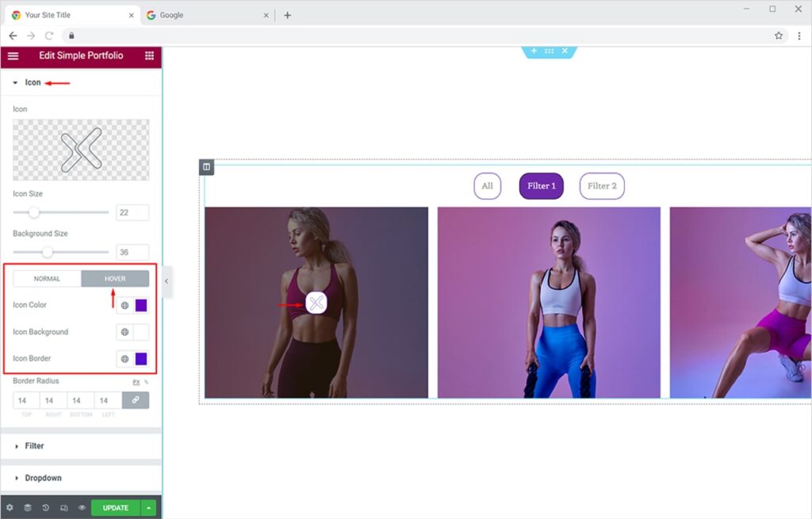This screenshot has width=812, height=519.
Task: Click the Filter 2 portfolio button
Action: pyautogui.click(x=602, y=186)
